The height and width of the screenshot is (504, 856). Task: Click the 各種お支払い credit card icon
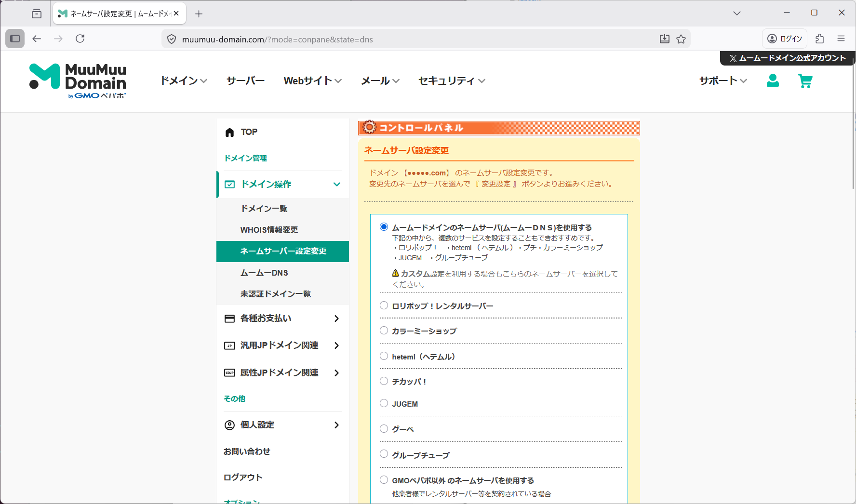click(230, 318)
